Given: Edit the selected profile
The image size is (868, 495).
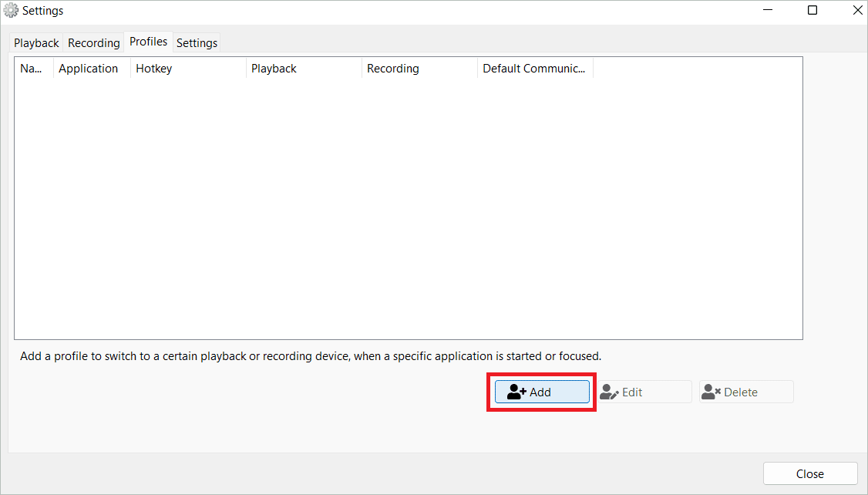Looking at the screenshot, I should (x=644, y=391).
